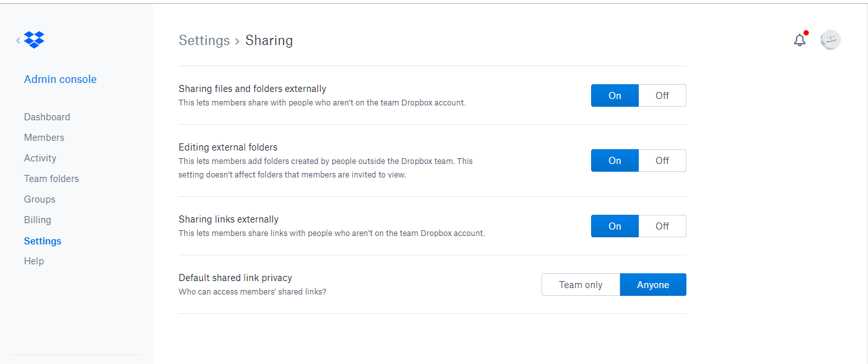Click the Sharing breadcrumb title
Viewport: 868px width, 364px height.
(x=269, y=41)
